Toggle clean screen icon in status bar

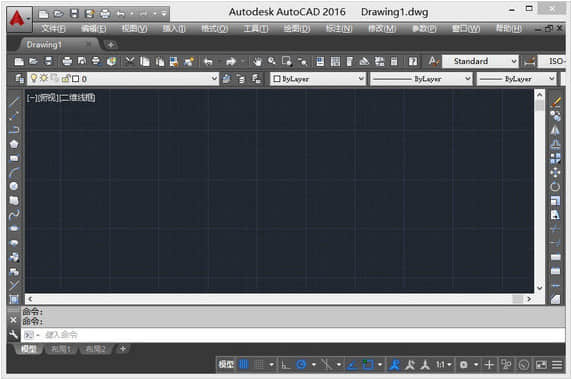541,364
